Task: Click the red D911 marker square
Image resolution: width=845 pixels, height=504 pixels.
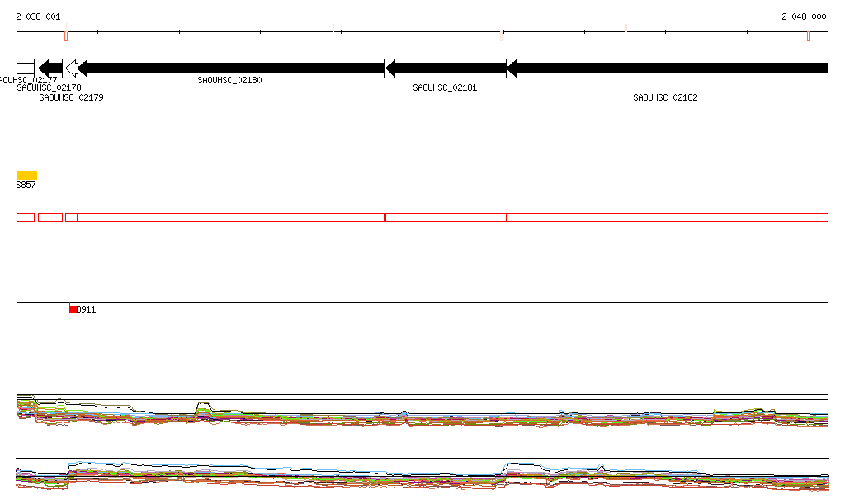Action: tap(73, 309)
